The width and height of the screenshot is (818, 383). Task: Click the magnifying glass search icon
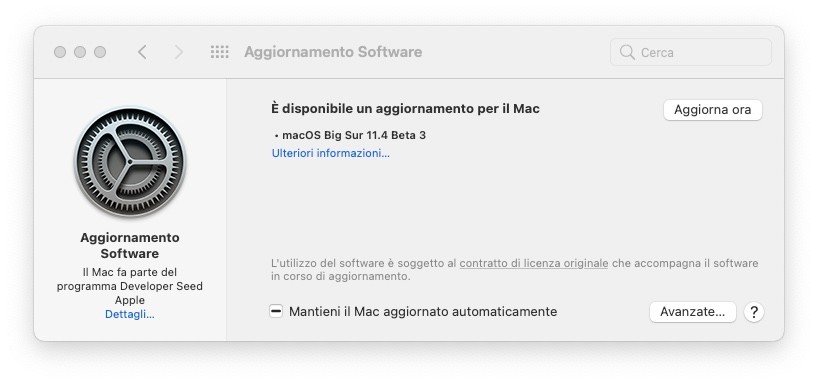(627, 52)
